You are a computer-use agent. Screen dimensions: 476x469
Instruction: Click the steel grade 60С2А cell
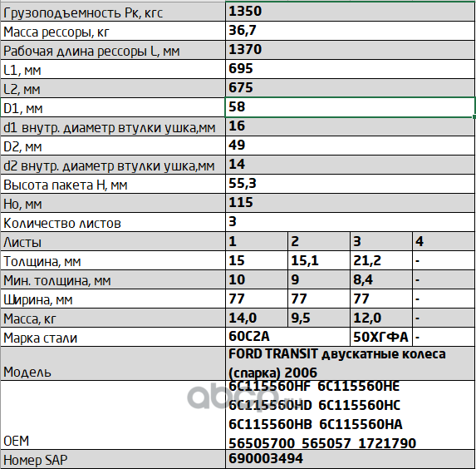(287, 337)
